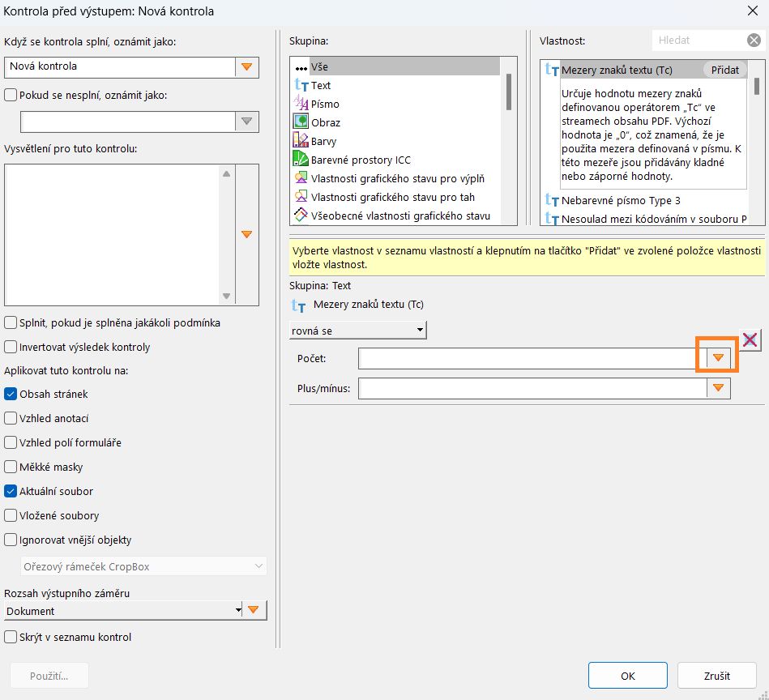Toggle Splnit, pokud je splněna jakákoli podmínka
Viewport: 769px width, 700px height.
point(11,322)
